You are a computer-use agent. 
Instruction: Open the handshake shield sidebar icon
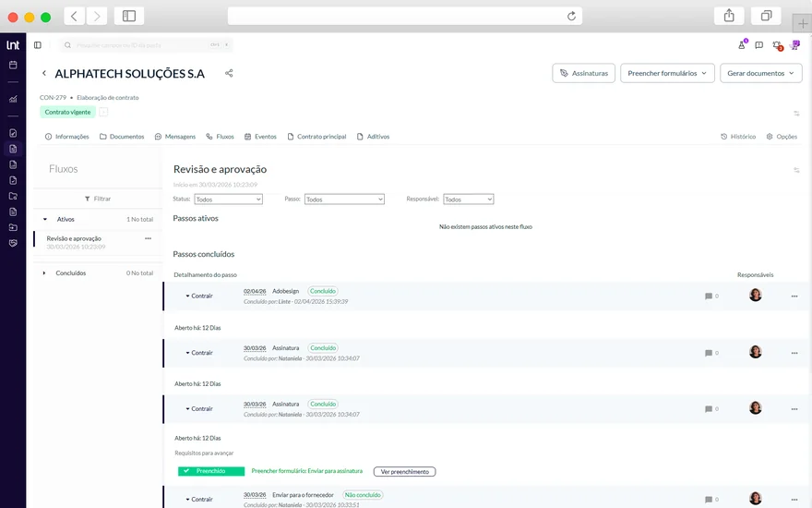[13, 243]
